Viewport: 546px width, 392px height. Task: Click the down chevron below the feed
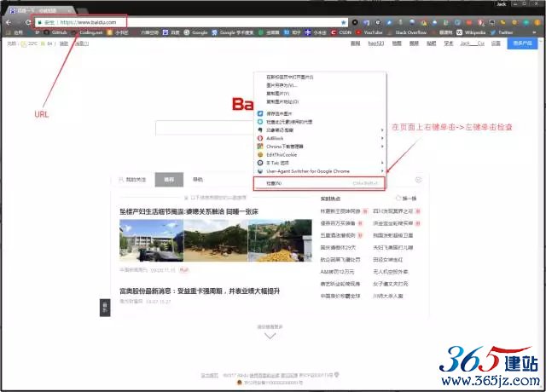click(x=270, y=336)
